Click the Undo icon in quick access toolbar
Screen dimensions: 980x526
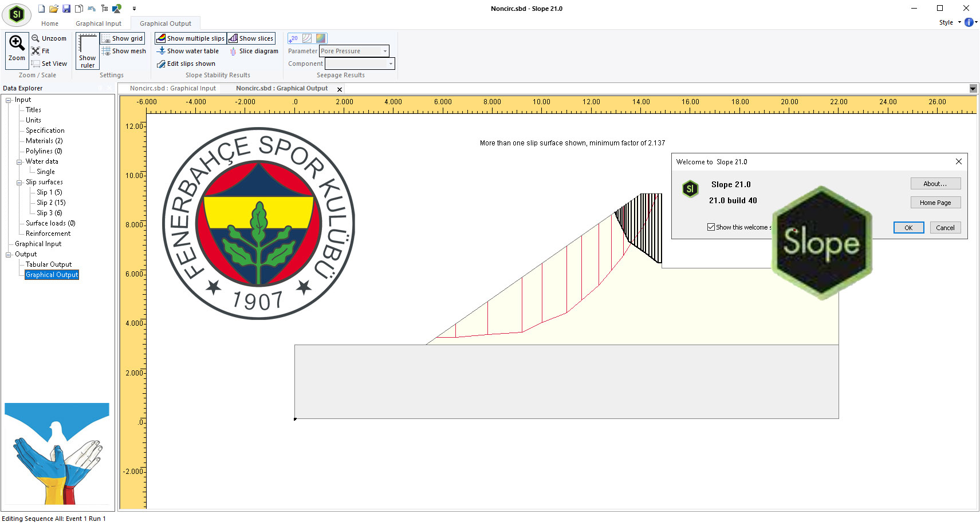point(91,8)
